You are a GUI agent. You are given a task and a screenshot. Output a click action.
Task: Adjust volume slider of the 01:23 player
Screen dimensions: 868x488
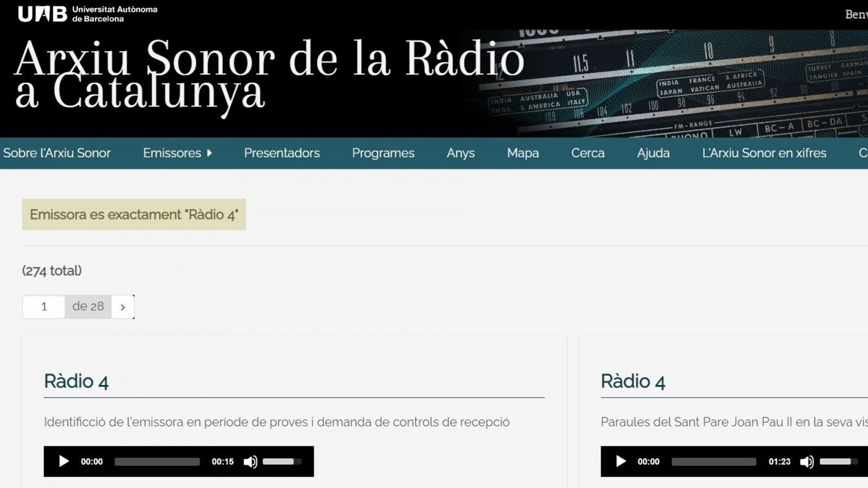pyautogui.click(x=839, y=462)
